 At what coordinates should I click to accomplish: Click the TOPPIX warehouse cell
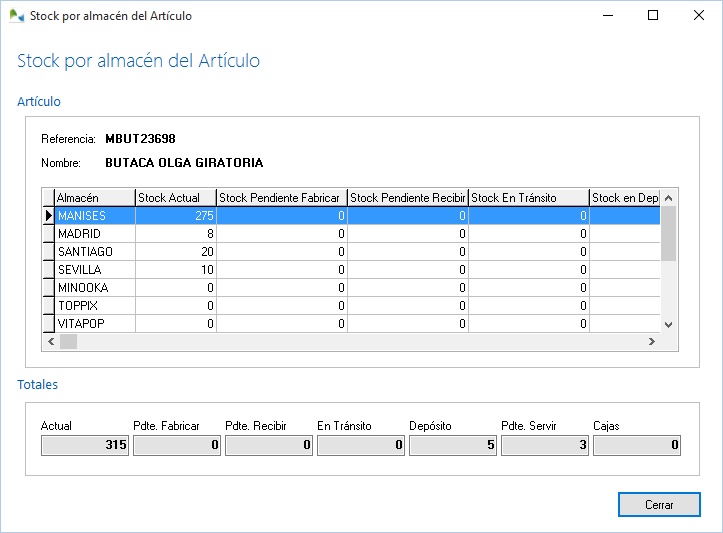94,306
